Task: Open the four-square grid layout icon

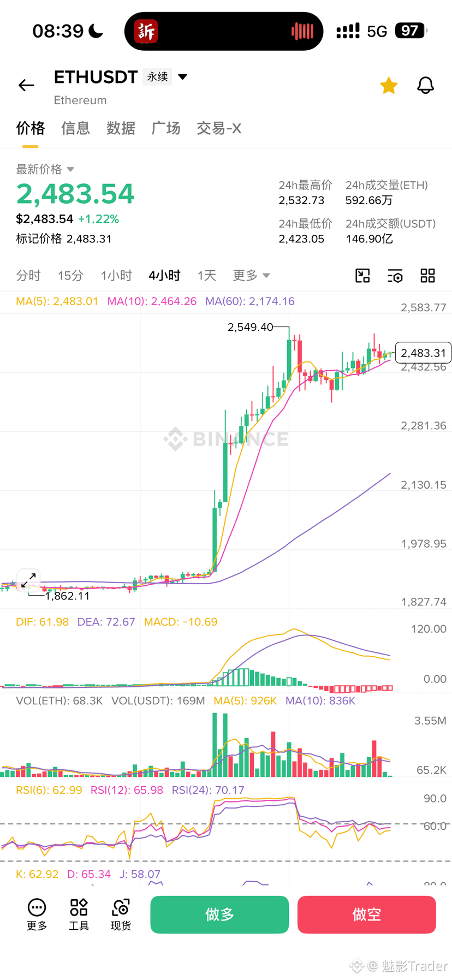Action: pos(427,276)
